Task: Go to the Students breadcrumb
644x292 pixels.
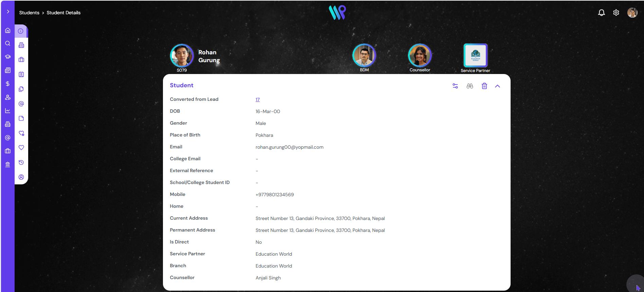Action: click(29, 13)
